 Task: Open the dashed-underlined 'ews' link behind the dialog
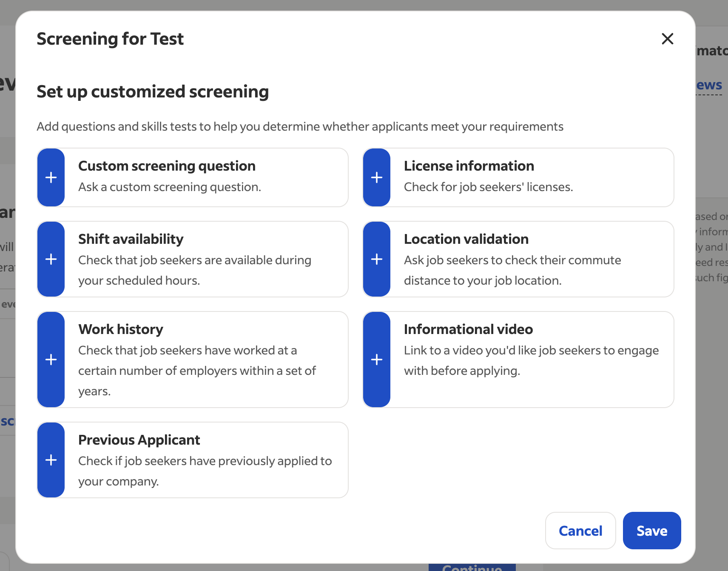click(x=710, y=85)
